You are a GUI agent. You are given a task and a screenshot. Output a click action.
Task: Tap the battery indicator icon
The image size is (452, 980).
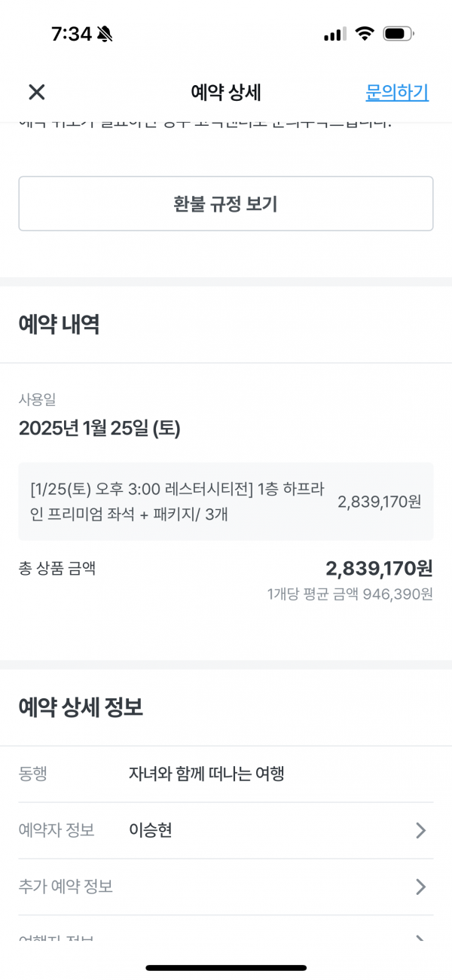399,34
